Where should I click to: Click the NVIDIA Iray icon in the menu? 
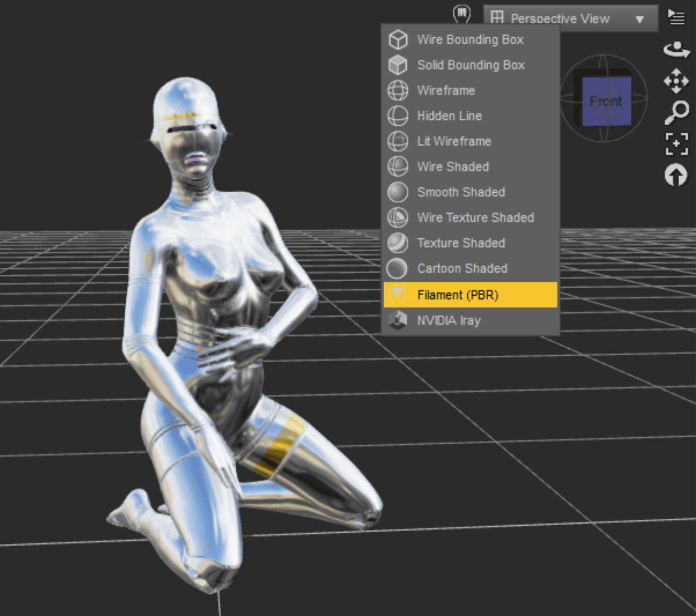(398, 320)
